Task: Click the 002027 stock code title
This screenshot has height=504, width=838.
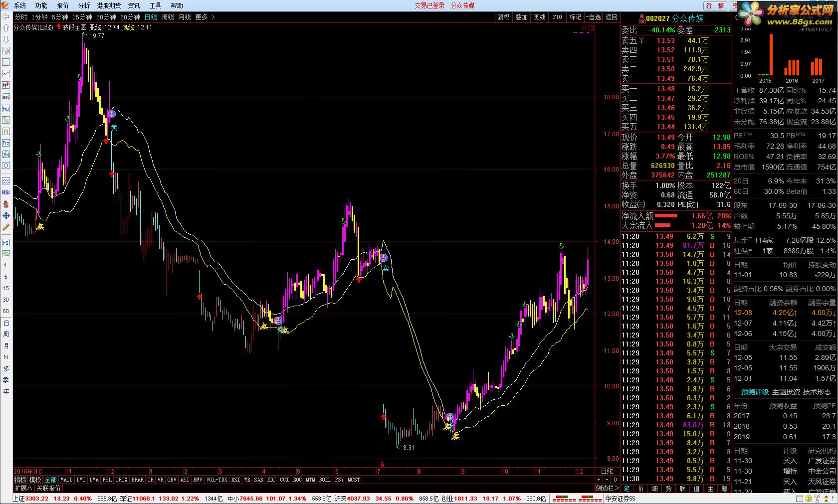Action: pyautogui.click(x=658, y=18)
